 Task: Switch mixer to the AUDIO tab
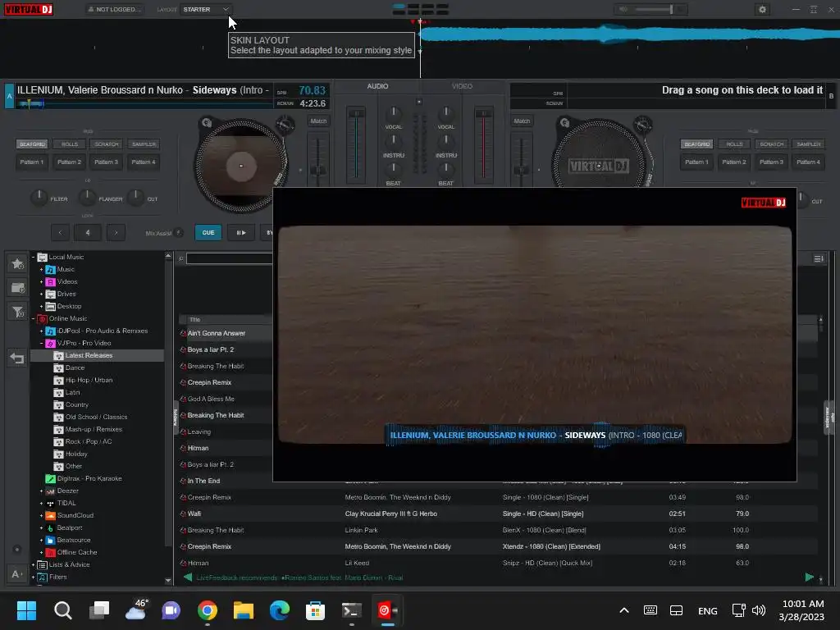377,86
